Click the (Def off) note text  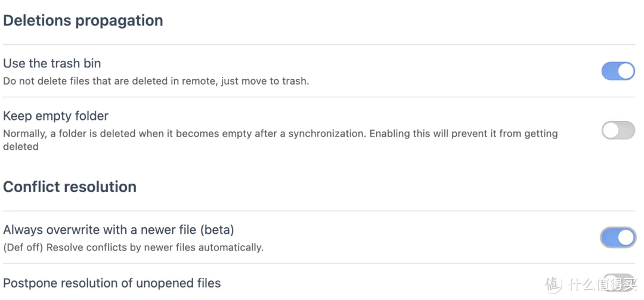[x=23, y=248]
